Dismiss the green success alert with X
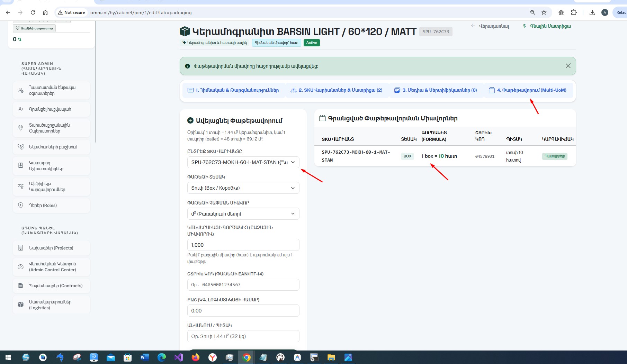This screenshot has width=627, height=364. click(x=568, y=66)
